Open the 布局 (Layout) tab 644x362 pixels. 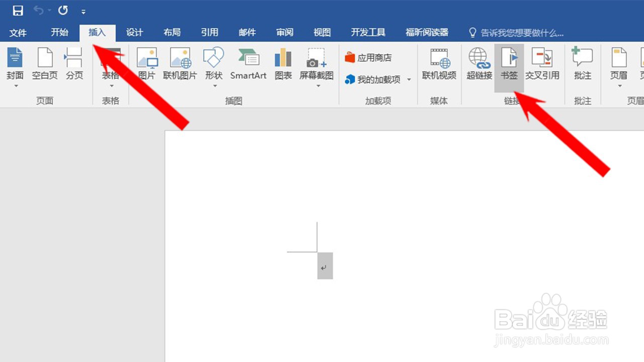(172, 33)
